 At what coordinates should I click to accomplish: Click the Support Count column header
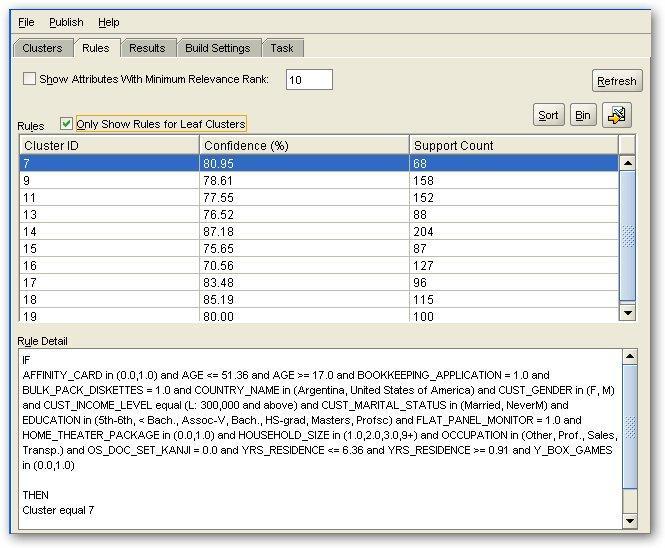pos(514,145)
